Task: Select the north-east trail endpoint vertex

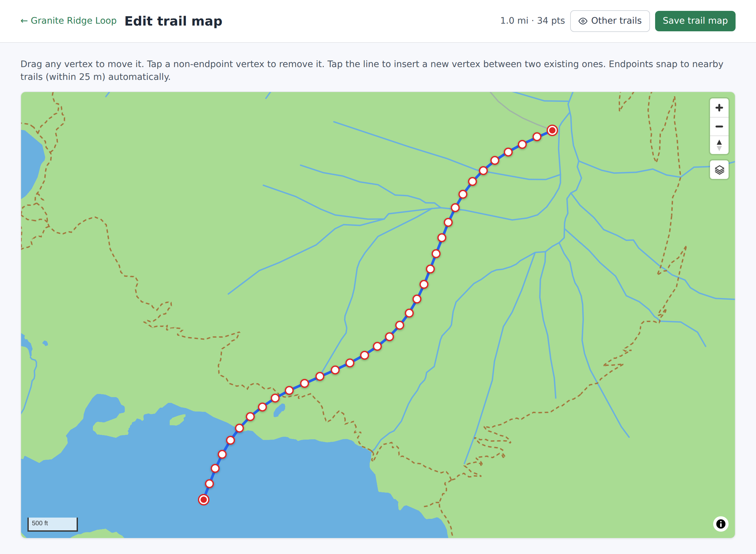Action: [x=552, y=130]
